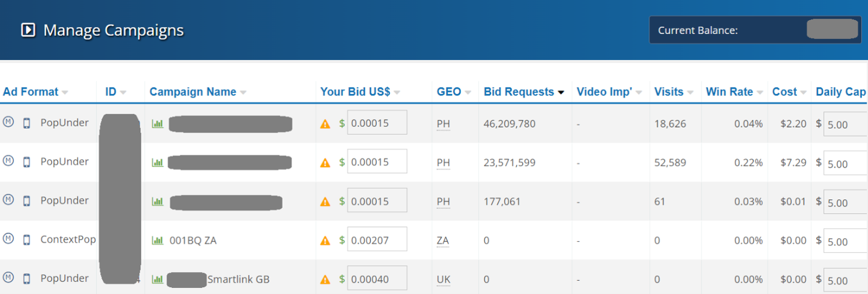
Task: Click the PH geo code in the 23,571,599 row
Action: [x=443, y=163]
